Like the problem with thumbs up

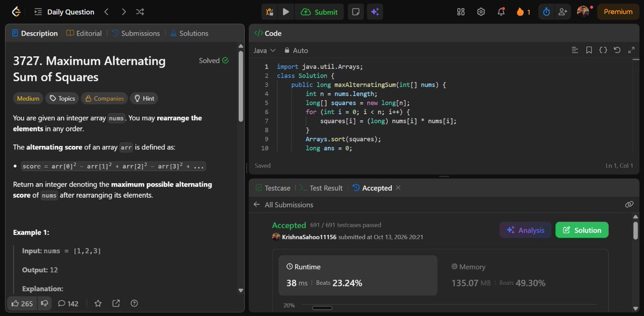pos(21,304)
